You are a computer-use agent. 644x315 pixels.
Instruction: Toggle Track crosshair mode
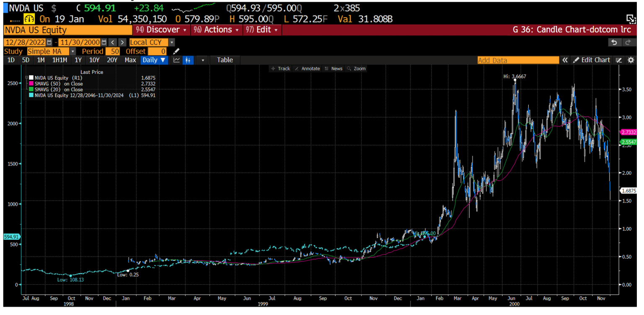point(280,69)
